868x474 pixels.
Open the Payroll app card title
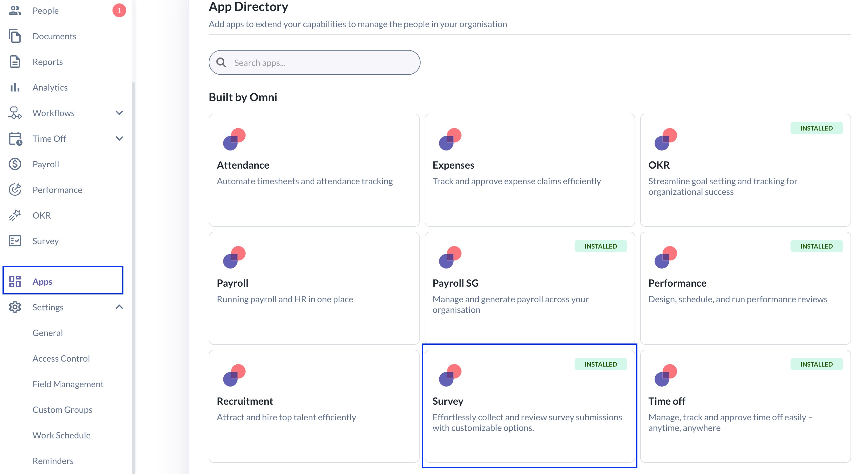[232, 283]
